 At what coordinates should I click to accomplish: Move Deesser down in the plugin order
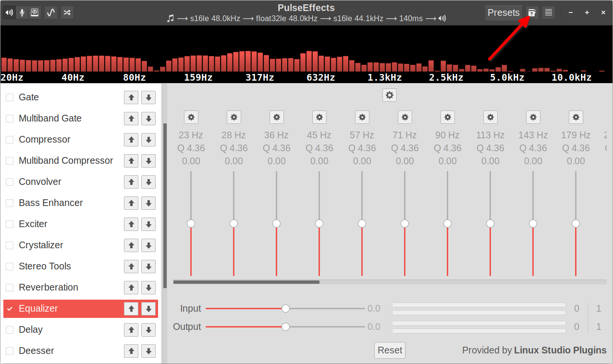pos(148,351)
